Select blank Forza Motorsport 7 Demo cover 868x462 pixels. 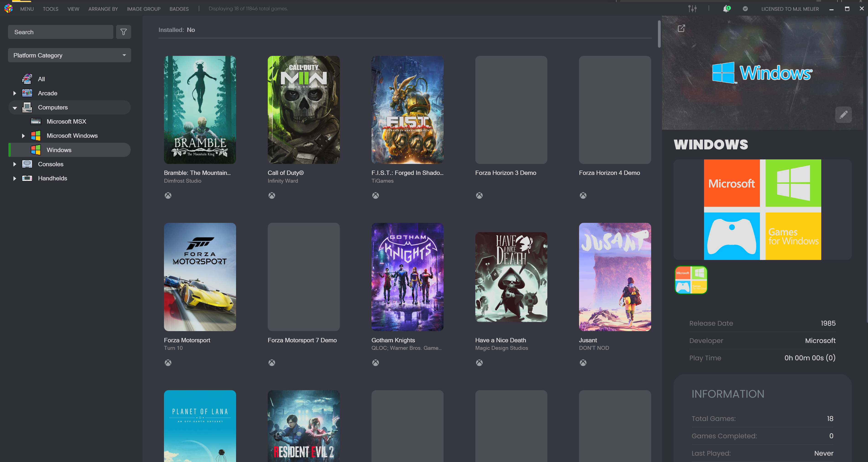coord(304,277)
